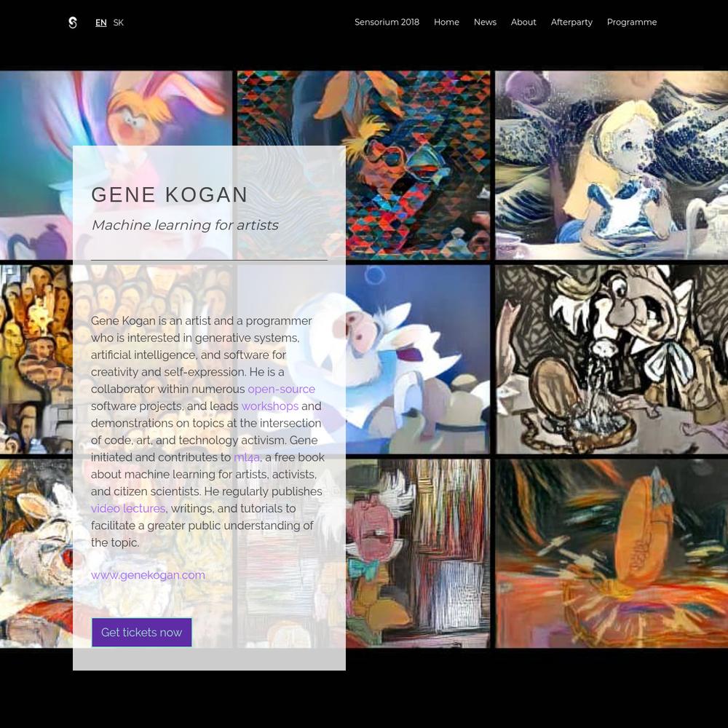Image resolution: width=728 pixels, height=728 pixels.
Task: Open the video lectures link
Action: click(x=128, y=508)
